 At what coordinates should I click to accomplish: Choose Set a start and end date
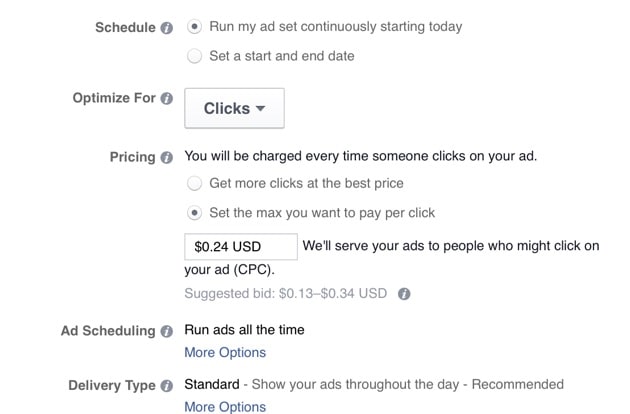point(194,56)
